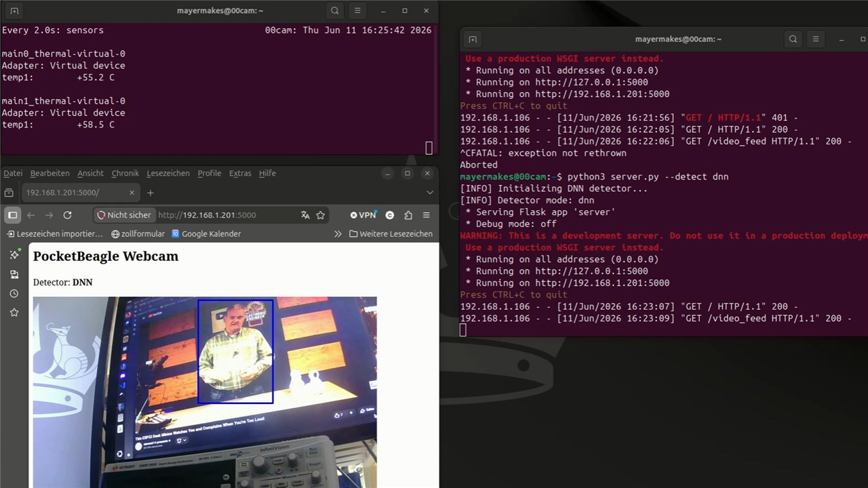Click 'Every 2.0s: sensors' header text

[52, 30]
